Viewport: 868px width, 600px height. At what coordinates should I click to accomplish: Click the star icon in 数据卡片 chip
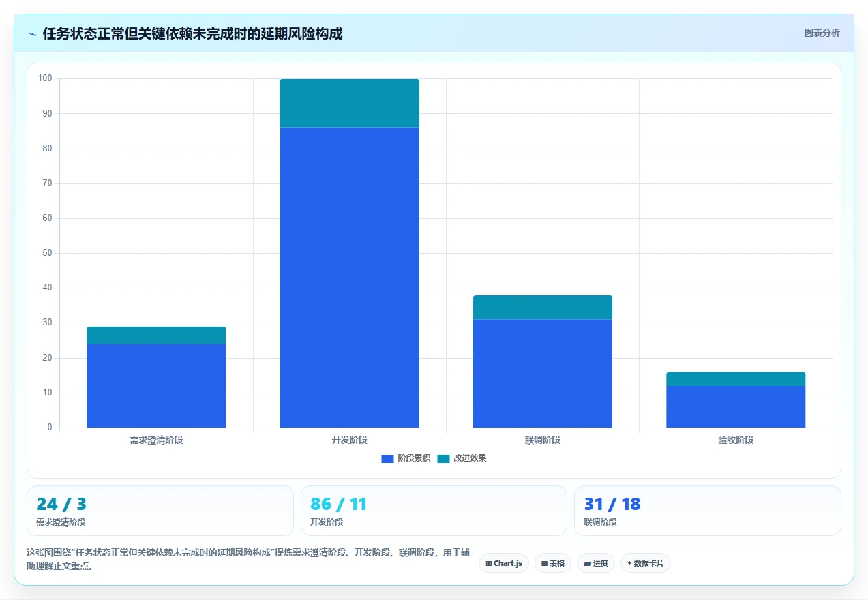coord(629,563)
